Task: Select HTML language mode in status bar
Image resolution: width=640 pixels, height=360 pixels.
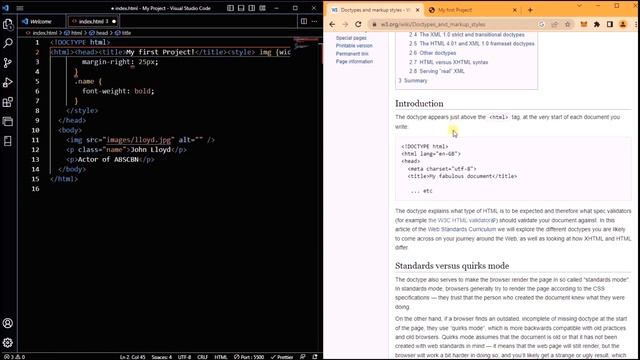Action: pos(221,357)
